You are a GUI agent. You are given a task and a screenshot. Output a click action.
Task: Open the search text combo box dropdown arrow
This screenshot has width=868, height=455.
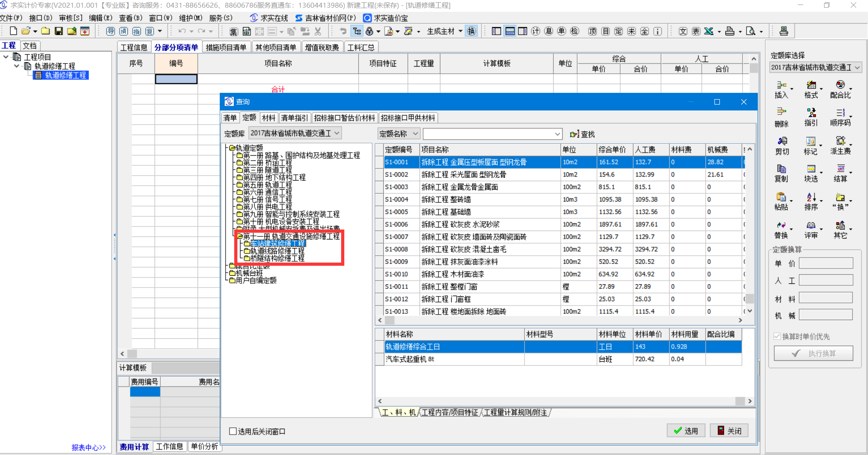(x=557, y=134)
